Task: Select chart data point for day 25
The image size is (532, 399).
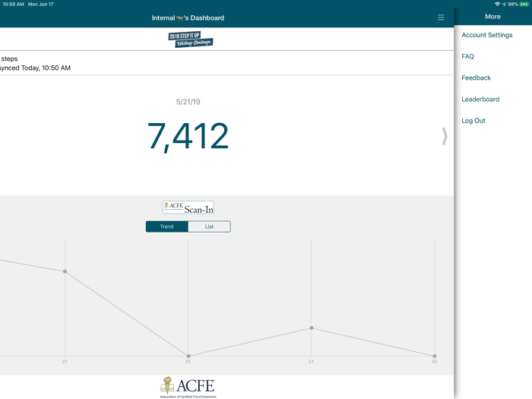Action: (x=435, y=356)
